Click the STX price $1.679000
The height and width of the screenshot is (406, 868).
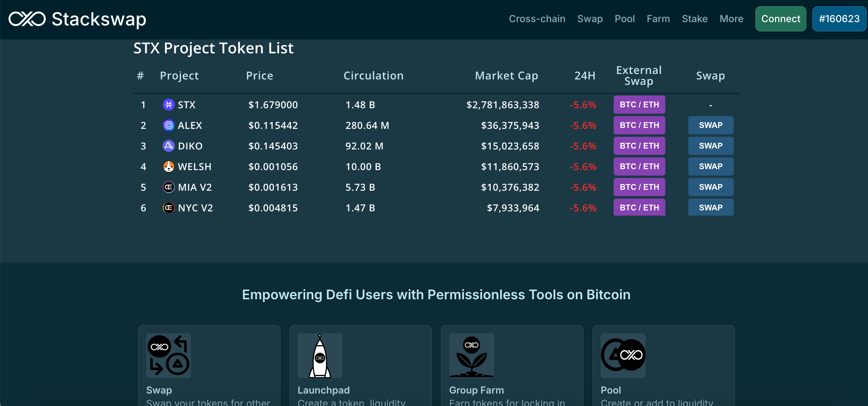(273, 105)
